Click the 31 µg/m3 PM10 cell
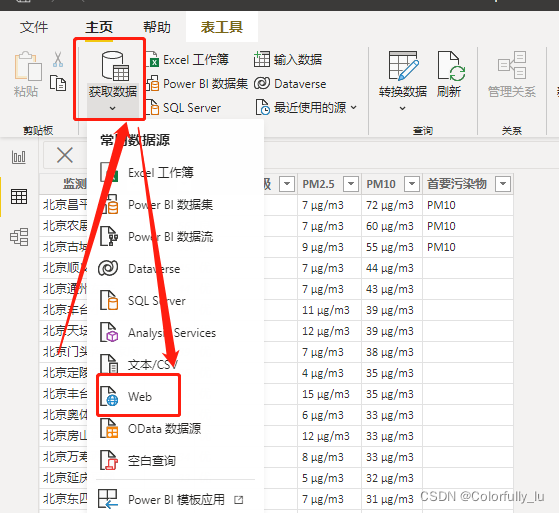The image size is (559, 513). (x=392, y=499)
